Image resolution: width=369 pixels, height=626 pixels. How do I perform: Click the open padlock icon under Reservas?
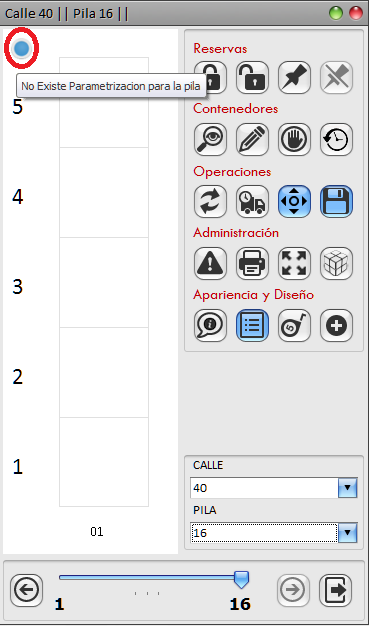pyautogui.click(x=252, y=77)
